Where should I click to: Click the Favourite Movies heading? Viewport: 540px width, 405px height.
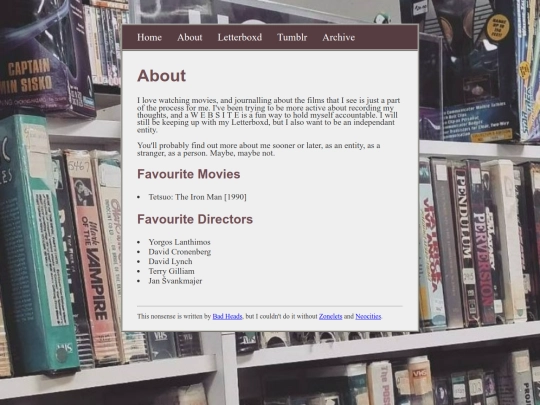click(189, 174)
